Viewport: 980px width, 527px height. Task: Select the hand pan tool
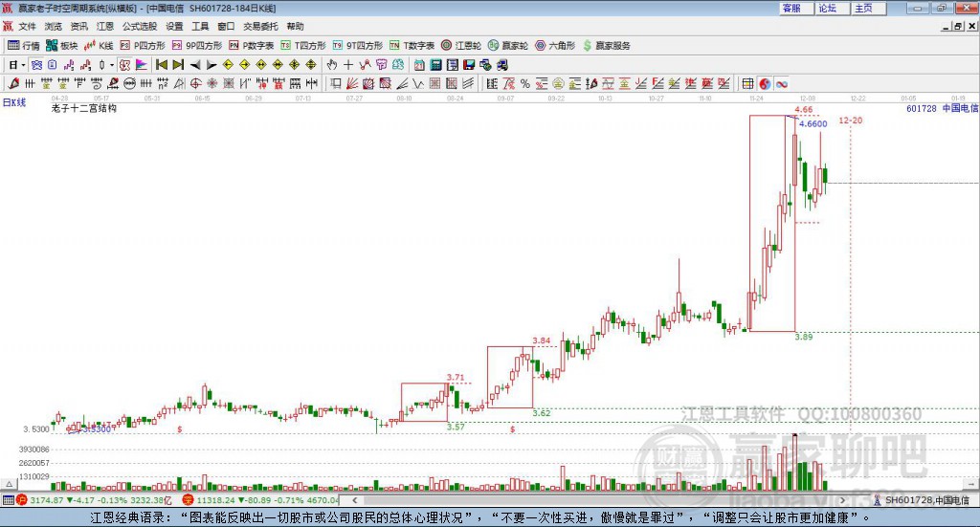pos(331,65)
